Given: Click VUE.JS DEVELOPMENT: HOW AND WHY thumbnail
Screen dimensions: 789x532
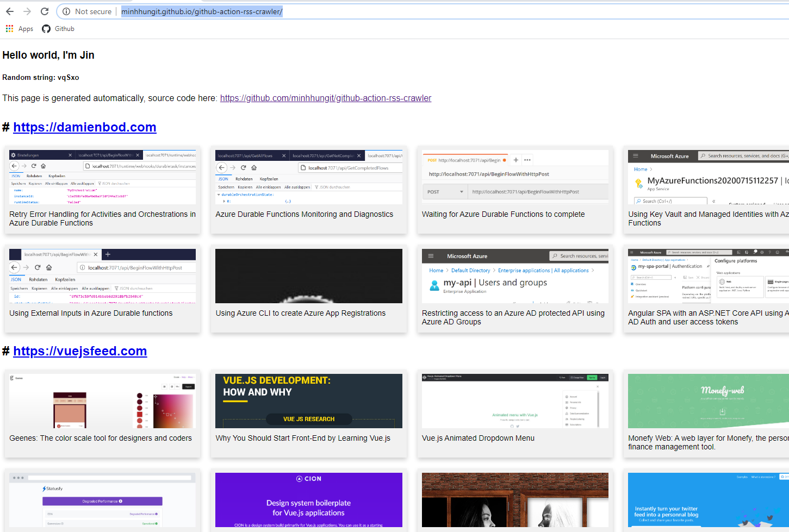Looking at the screenshot, I should pyautogui.click(x=309, y=401).
